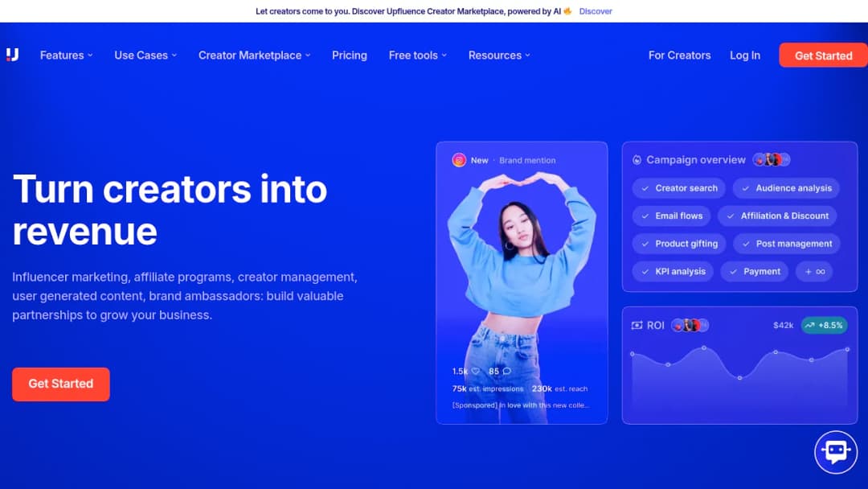Toggle the Product gifting chip

pyautogui.click(x=678, y=244)
